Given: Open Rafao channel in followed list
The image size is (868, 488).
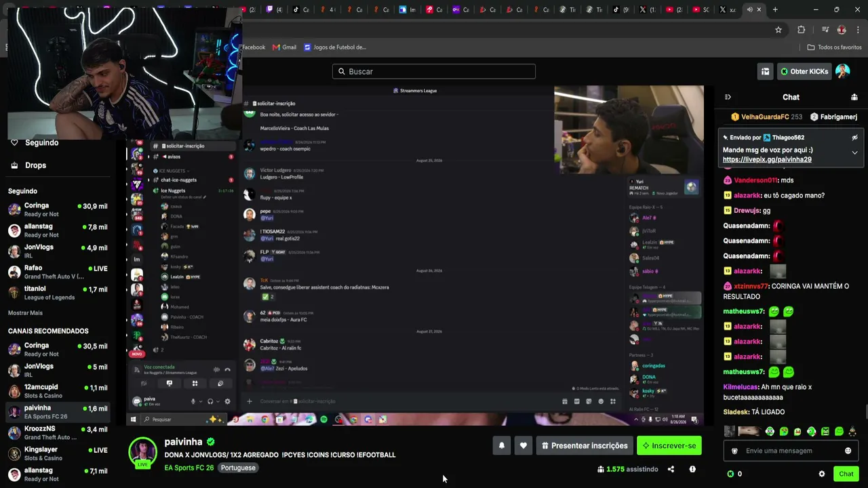Looking at the screenshot, I should coord(58,272).
